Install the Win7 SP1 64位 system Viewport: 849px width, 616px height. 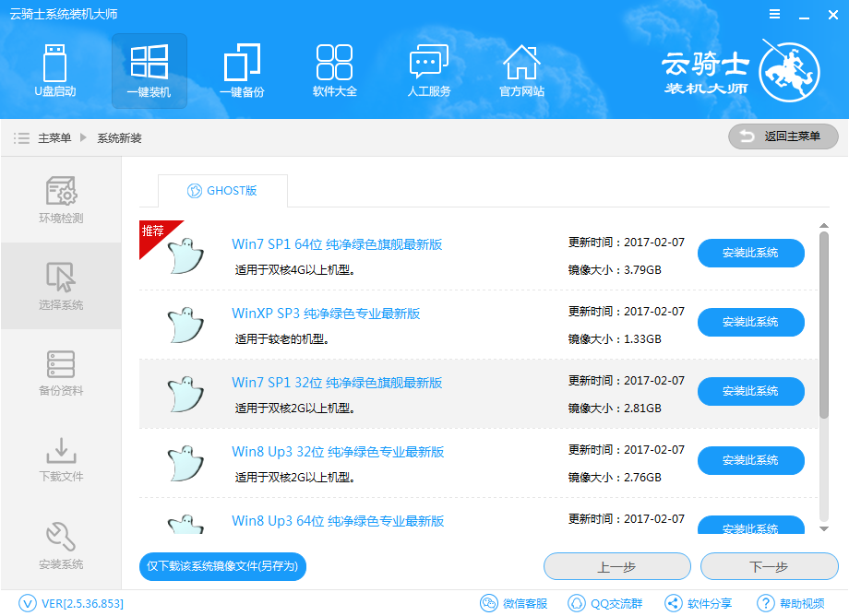coord(750,253)
